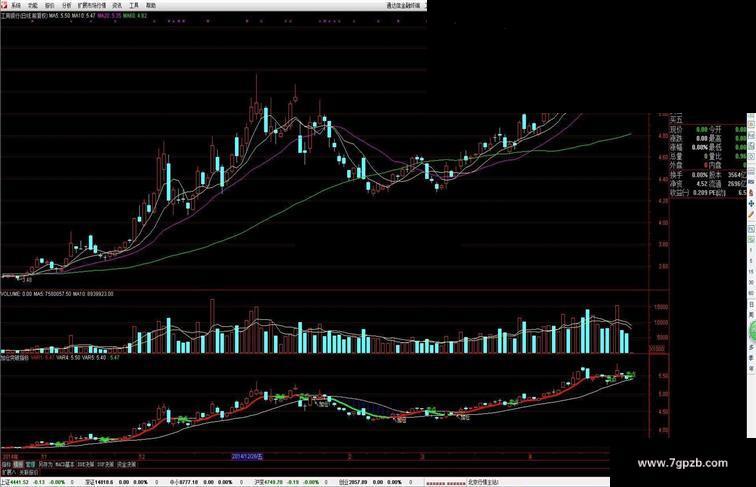
Task: Switch chart to 日 daily period
Action: 751,303
